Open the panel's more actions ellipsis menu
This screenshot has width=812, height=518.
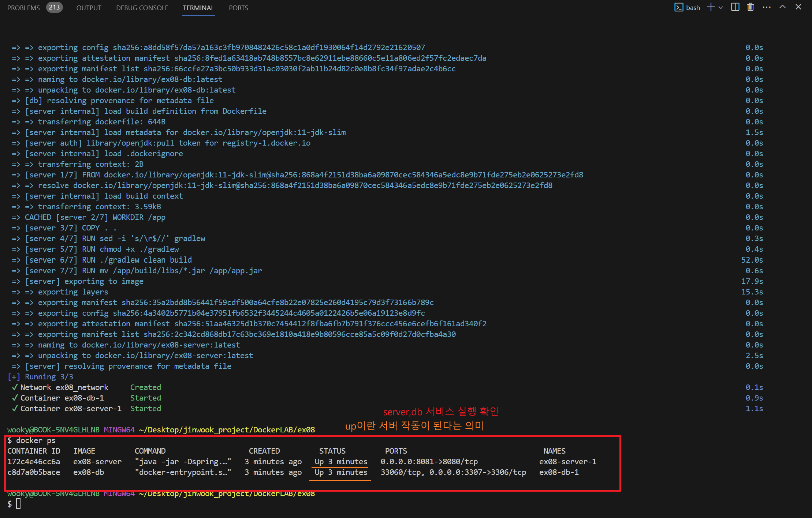pos(767,7)
